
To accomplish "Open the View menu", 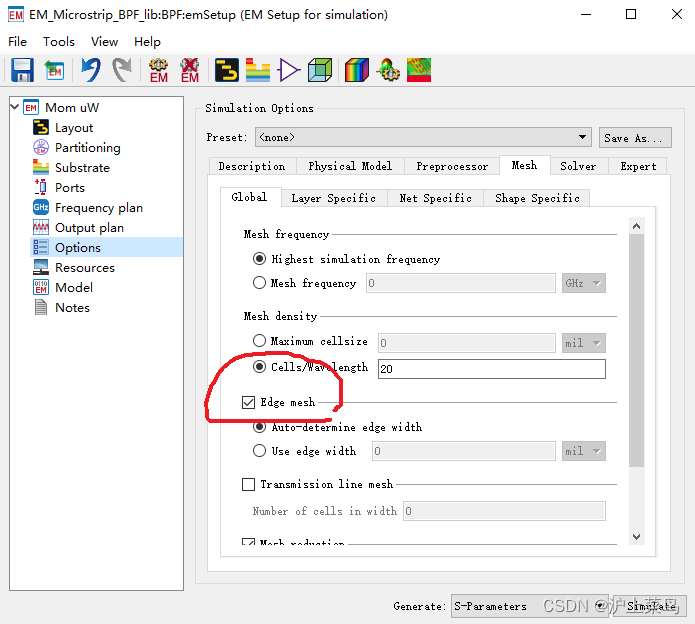I will 104,42.
